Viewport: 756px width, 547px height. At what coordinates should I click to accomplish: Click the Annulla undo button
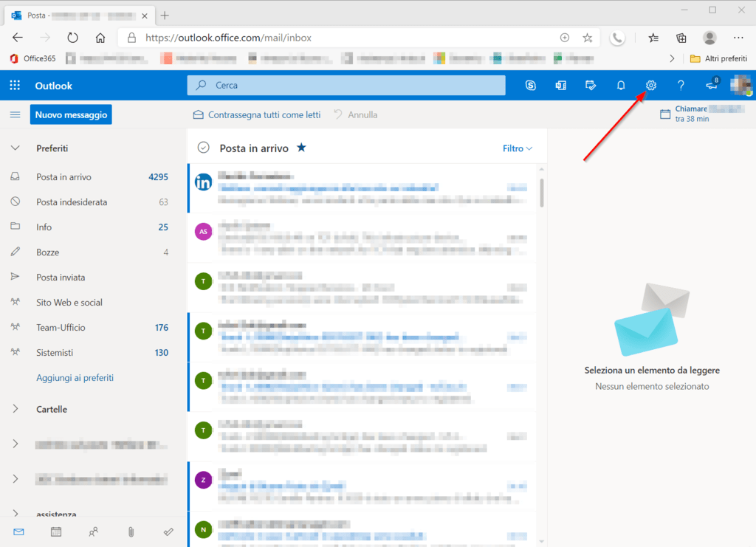356,114
